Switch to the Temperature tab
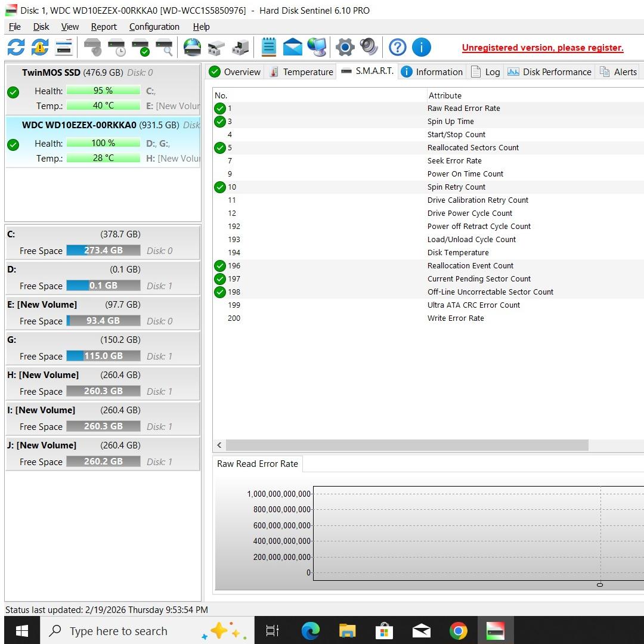Image resolution: width=644 pixels, height=644 pixels. [301, 72]
